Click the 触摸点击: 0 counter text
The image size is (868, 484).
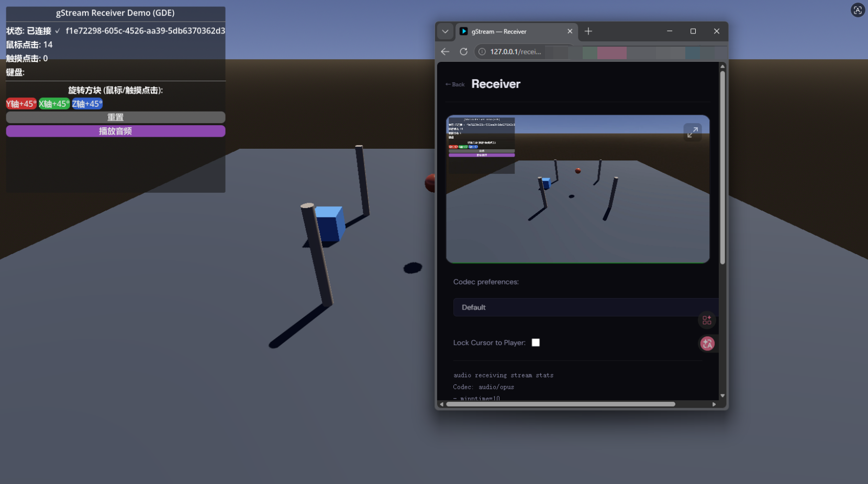(27, 58)
